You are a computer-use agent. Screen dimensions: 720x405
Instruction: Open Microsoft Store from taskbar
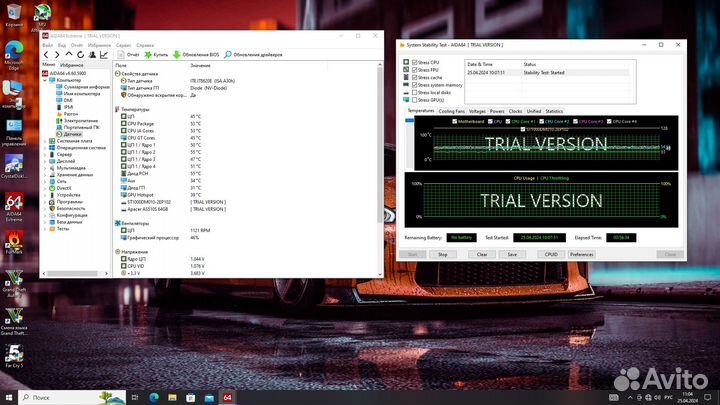tap(191, 397)
